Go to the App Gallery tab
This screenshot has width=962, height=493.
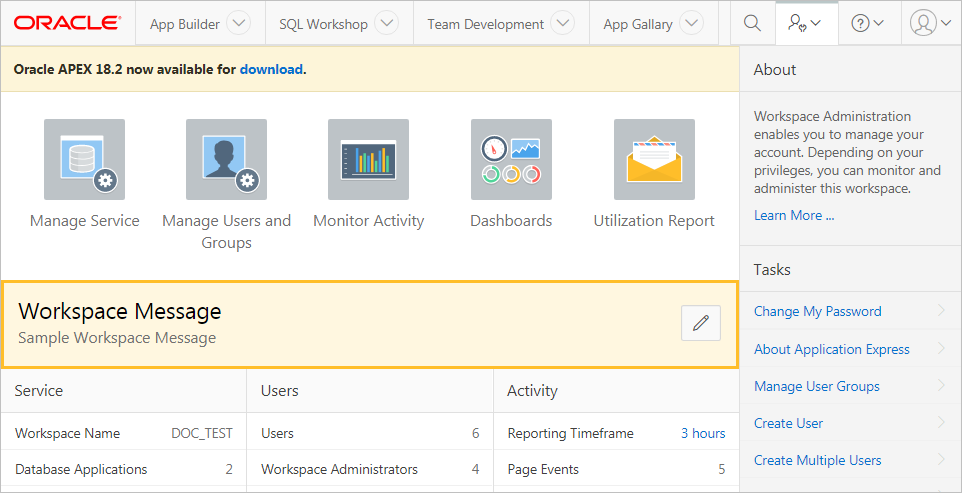click(x=637, y=24)
